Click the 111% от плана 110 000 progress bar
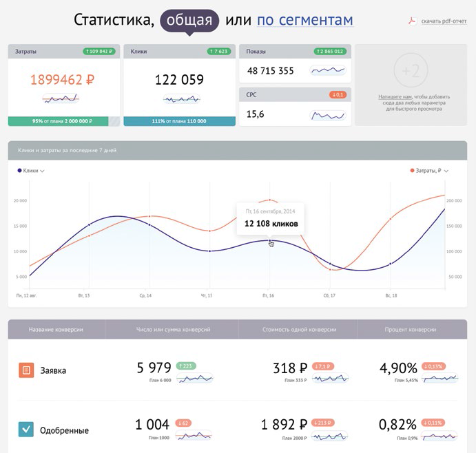Screen dimensions: 476x453 [179, 121]
